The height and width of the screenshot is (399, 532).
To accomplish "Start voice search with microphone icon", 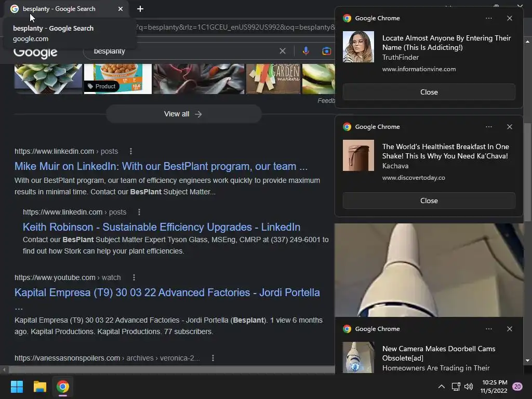I will click(305, 51).
